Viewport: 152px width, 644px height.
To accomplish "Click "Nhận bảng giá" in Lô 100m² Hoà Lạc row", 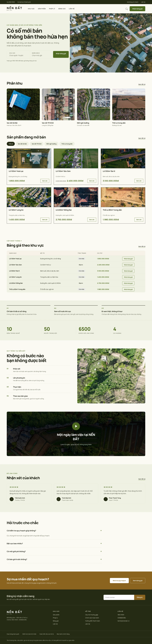I will [128, 259].
